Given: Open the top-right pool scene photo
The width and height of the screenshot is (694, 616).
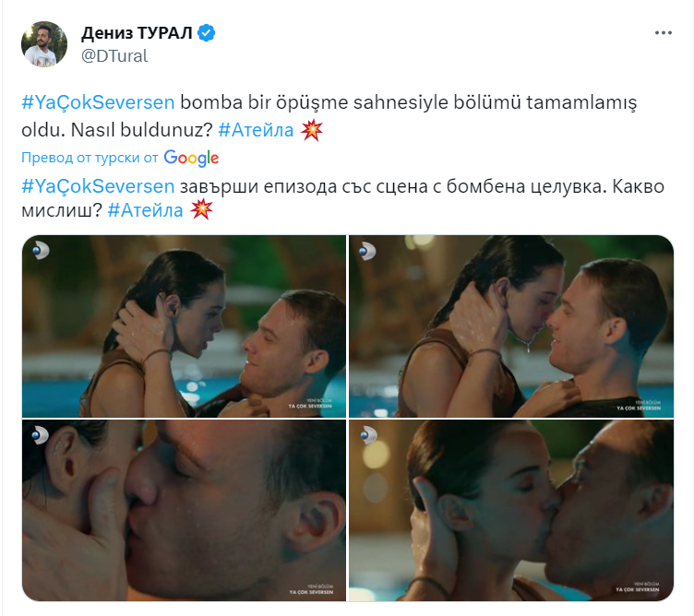Looking at the screenshot, I should [x=511, y=326].
